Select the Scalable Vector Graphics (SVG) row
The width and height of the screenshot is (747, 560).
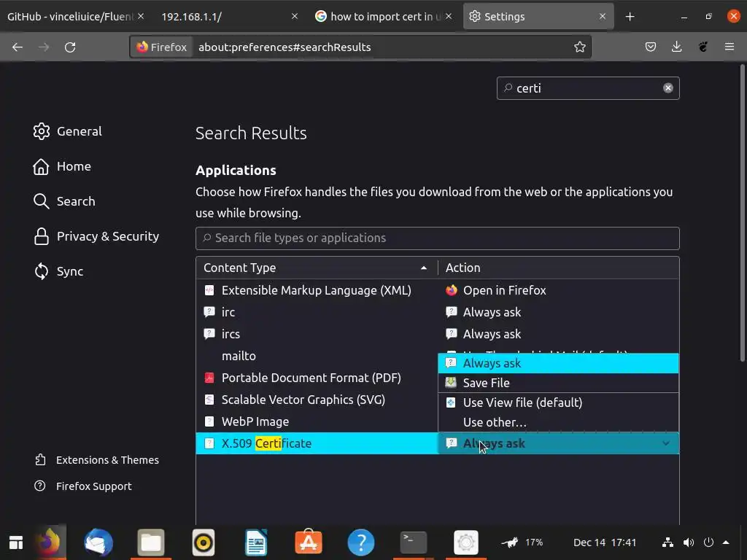point(303,400)
